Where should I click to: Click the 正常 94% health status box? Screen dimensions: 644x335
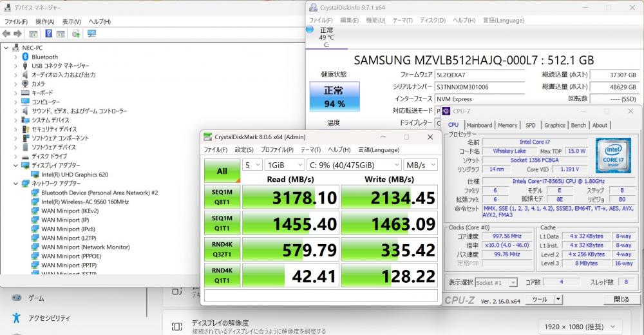pos(334,97)
